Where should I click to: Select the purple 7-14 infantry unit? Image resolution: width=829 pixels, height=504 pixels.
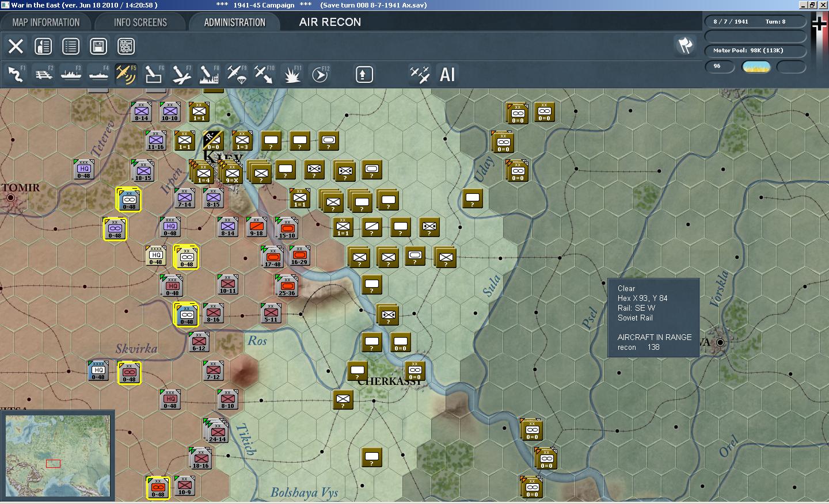coord(184,198)
